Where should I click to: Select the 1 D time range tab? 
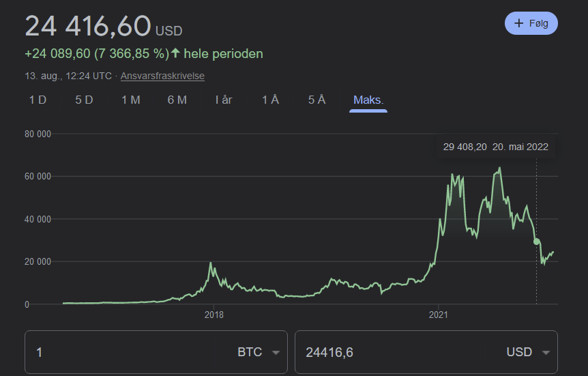(38, 100)
